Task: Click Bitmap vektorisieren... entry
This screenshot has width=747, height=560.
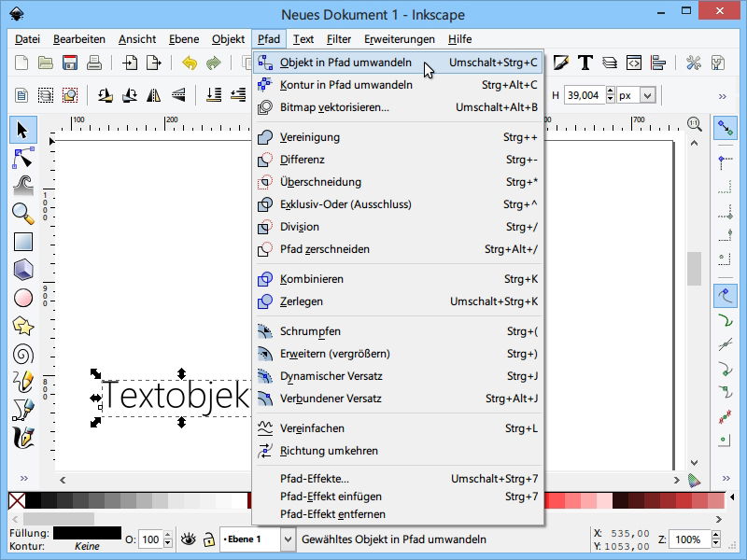Action: [x=398, y=107]
